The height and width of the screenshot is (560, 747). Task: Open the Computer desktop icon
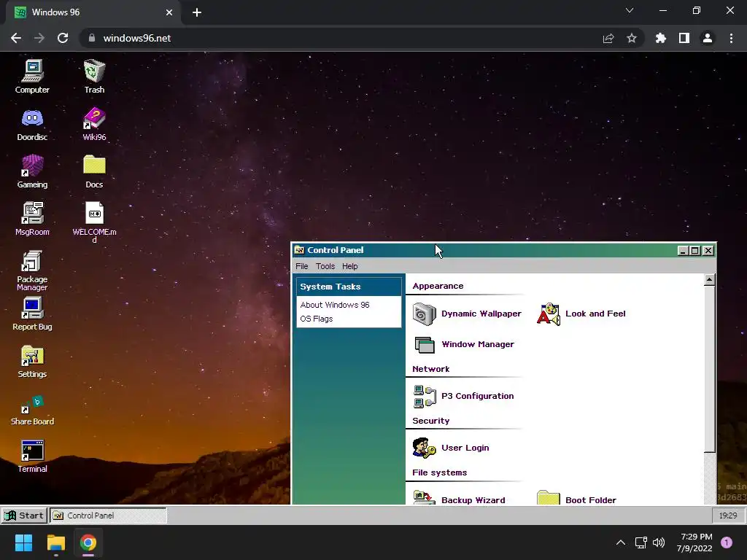tap(32, 76)
